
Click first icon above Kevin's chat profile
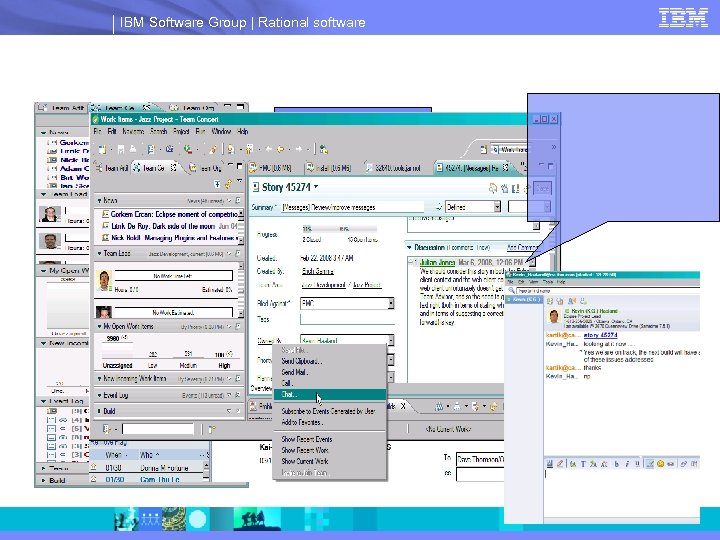point(550,301)
